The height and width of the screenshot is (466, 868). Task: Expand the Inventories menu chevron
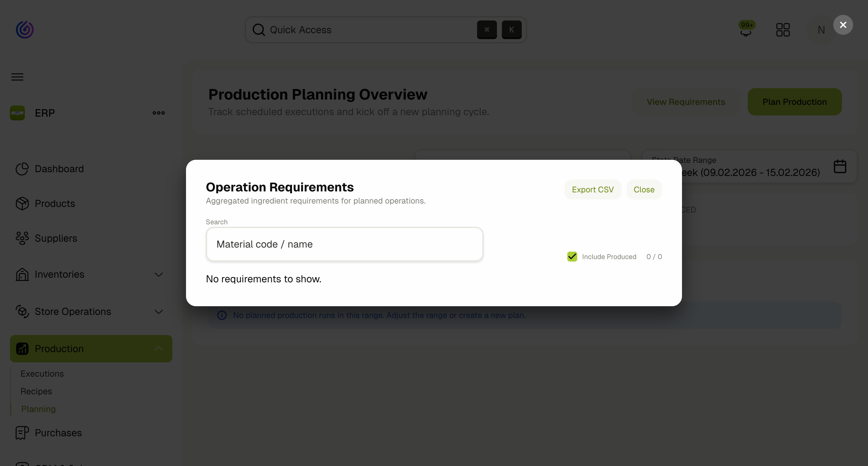coord(158,274)
